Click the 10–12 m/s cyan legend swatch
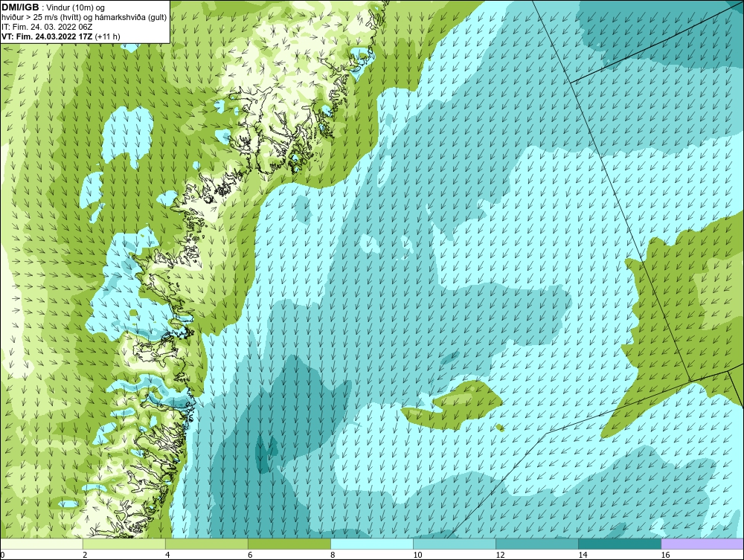The width and height of the screenshot is (744, 560). [455, 544]
